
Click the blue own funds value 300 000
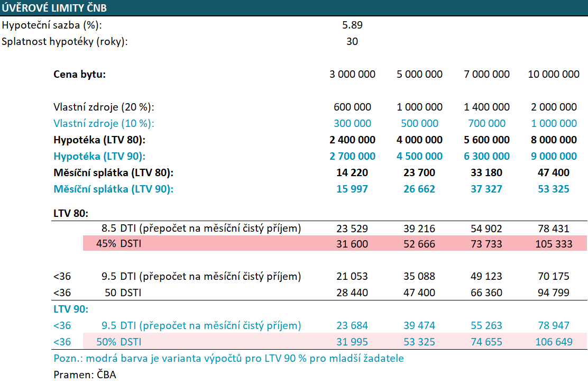[x=352, y=123]
